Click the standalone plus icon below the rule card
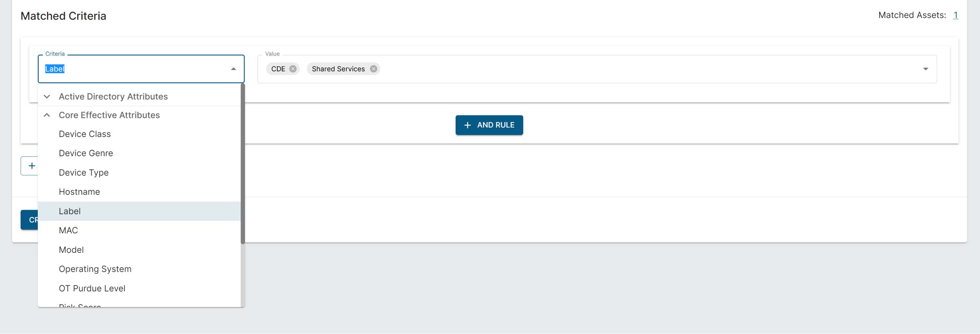The image size is (980, 334). click(32, 165)
